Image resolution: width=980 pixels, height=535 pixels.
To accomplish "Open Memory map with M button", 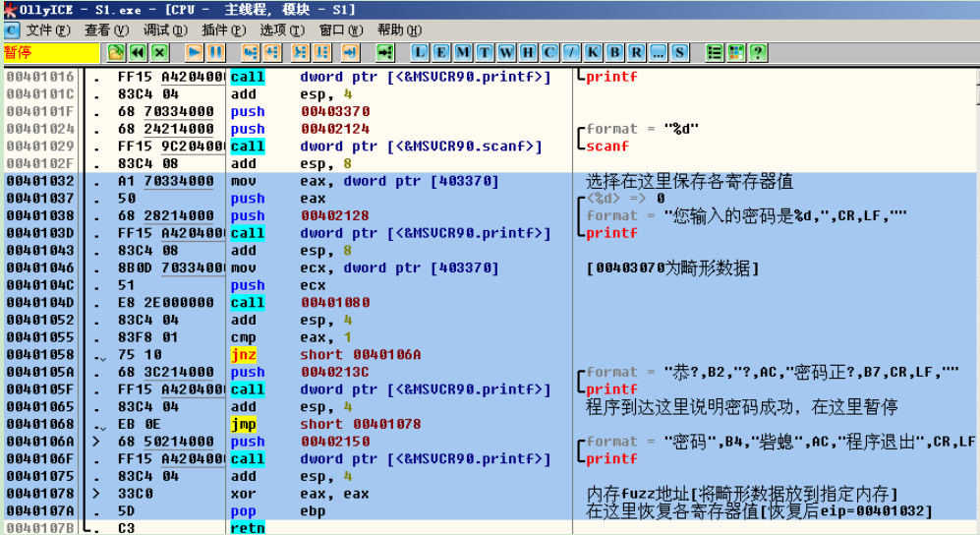I will click(463, 52).
